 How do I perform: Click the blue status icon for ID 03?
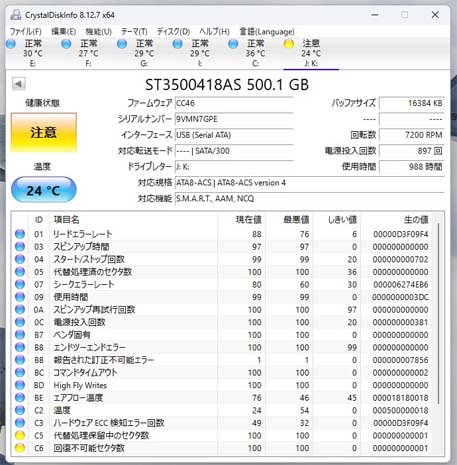[20, 247]
